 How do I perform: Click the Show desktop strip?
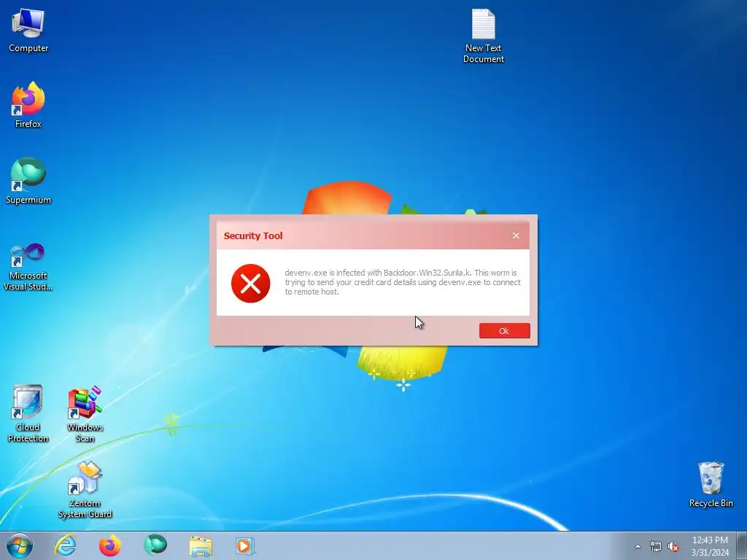click(742, 545)
